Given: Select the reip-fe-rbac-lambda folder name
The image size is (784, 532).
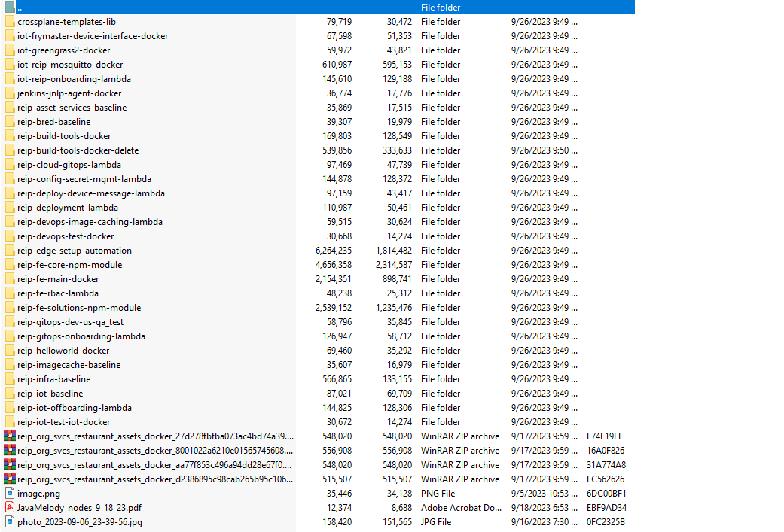Looking at the screenshot, I should coord(58,293).
